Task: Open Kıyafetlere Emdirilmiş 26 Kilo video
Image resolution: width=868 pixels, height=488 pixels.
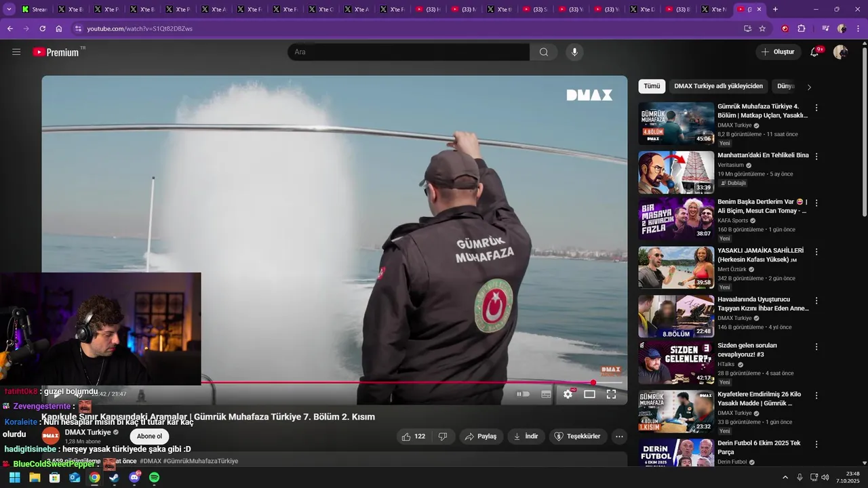Action: (x=759, y=399)
